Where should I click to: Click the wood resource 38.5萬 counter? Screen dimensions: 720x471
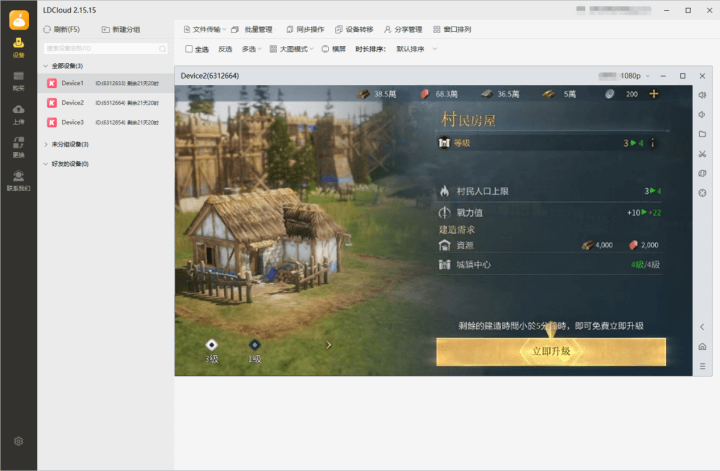[x=377, y=94]
